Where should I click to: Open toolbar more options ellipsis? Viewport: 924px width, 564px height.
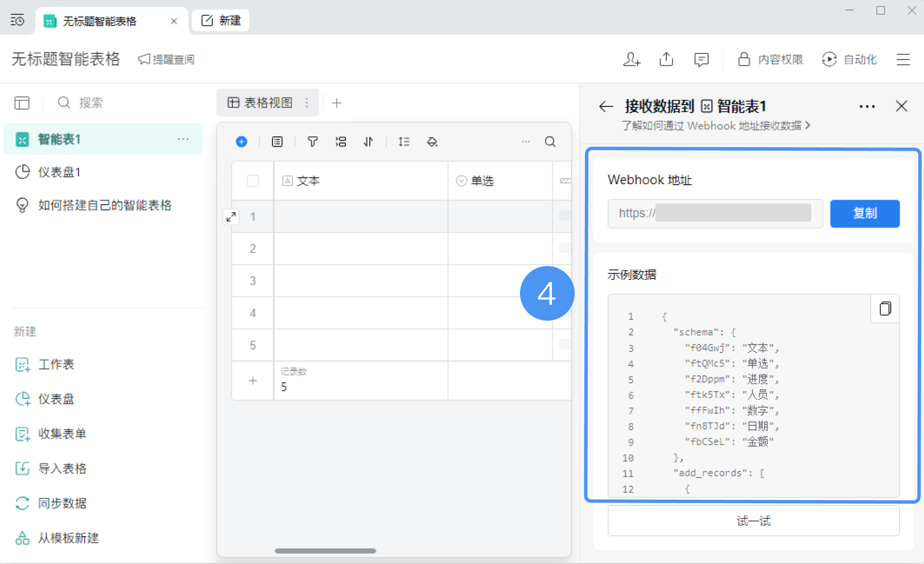[526, 142]
